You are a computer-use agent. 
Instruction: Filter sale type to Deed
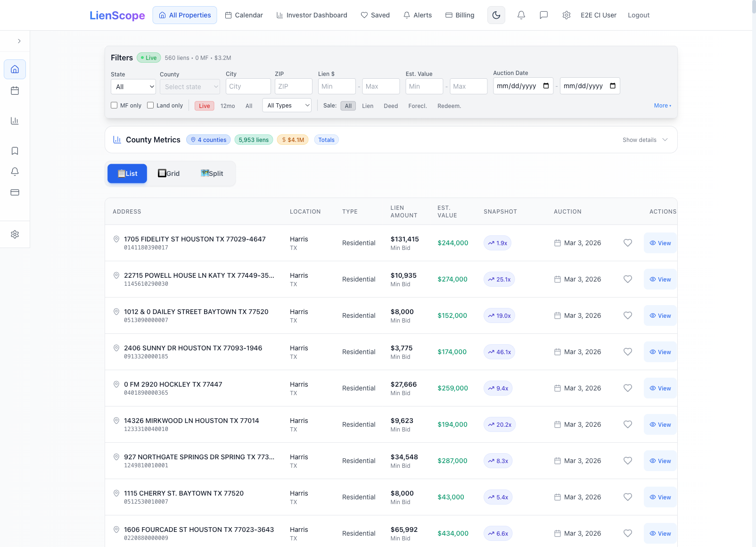[391, 106]
